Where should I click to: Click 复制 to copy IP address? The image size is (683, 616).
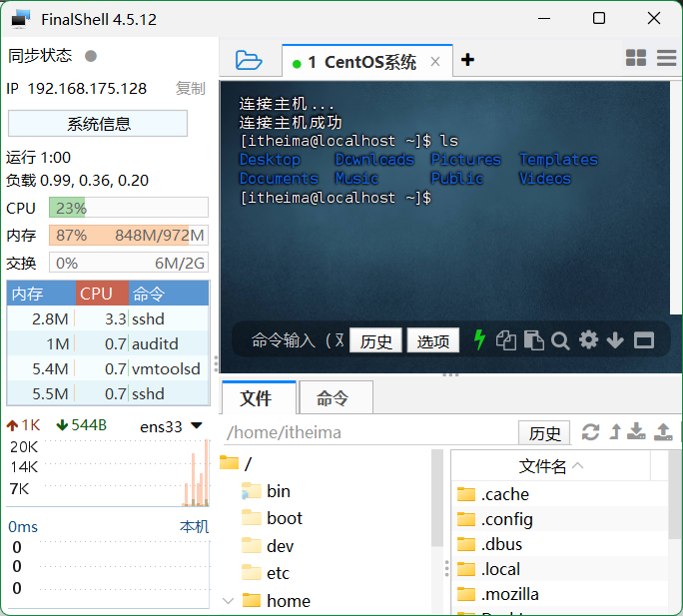(x=191, y=89)
